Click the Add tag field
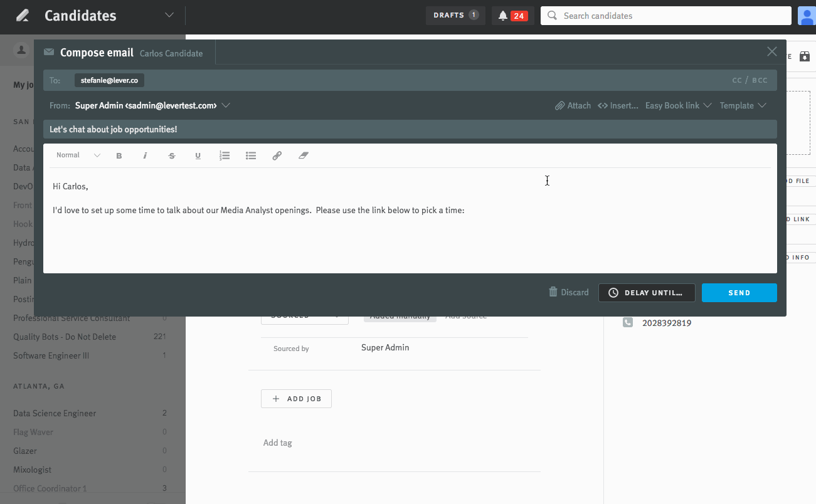The height and width of the screenshot is (504, 816). (x=278, y=443)
